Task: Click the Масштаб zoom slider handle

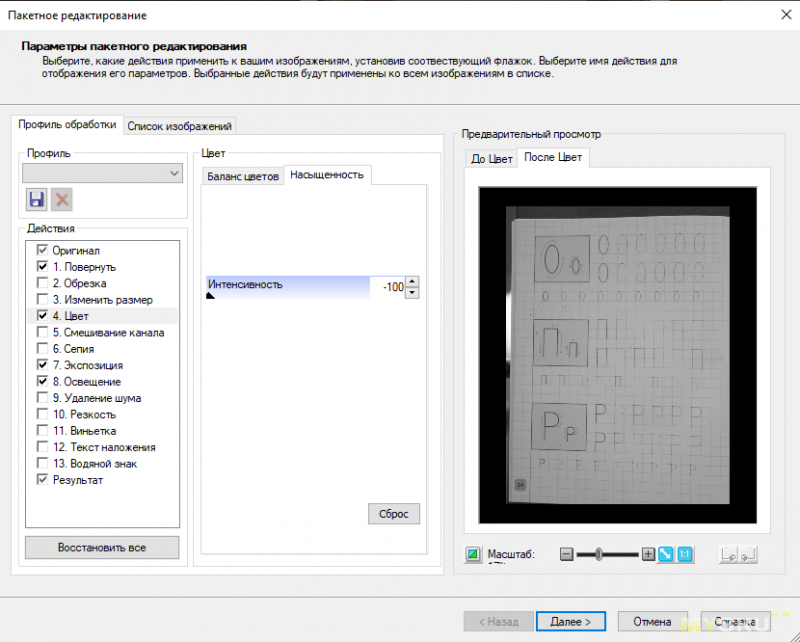Action: [598, 554]
